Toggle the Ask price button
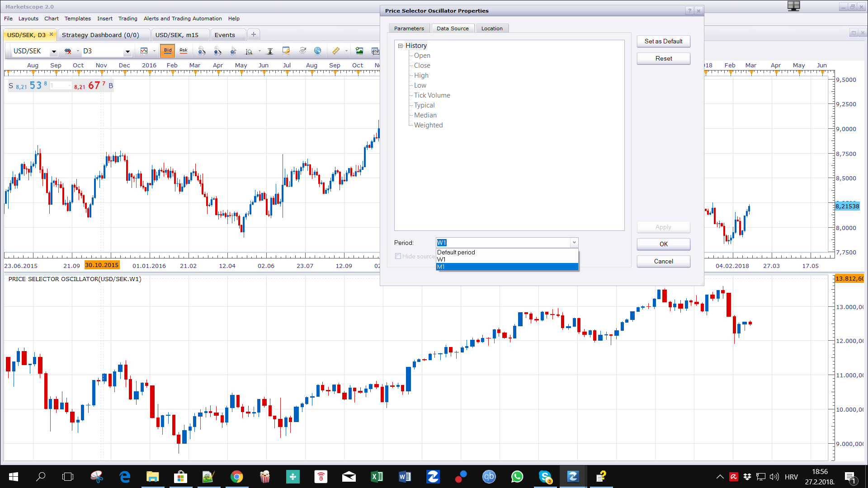This screenshot has width=868, height=488. [184, 51]
